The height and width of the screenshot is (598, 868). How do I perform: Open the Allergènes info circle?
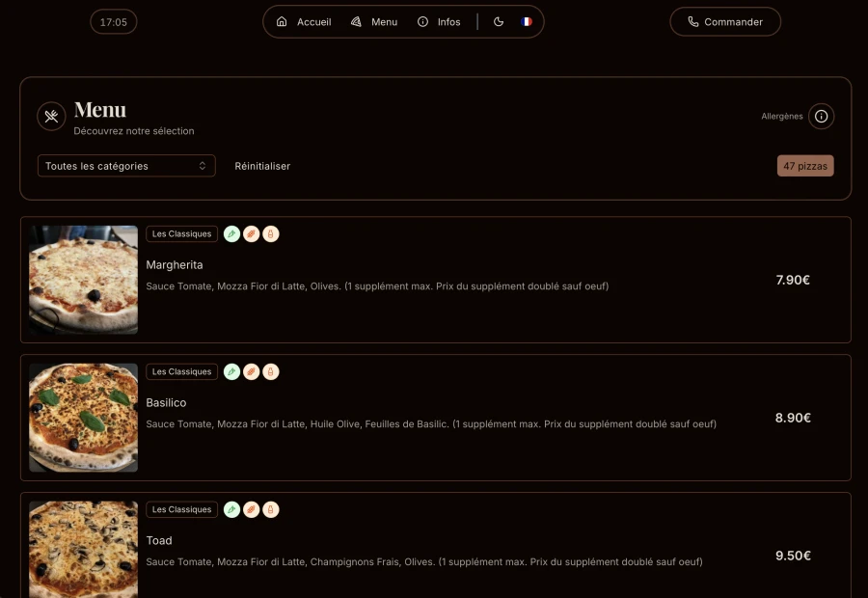(x=821, y=116)
